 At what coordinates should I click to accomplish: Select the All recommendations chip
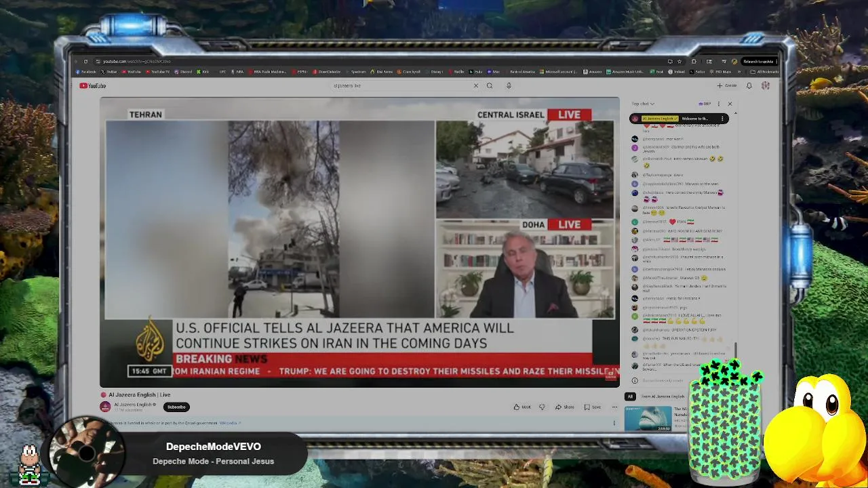[x=630, y=396]
